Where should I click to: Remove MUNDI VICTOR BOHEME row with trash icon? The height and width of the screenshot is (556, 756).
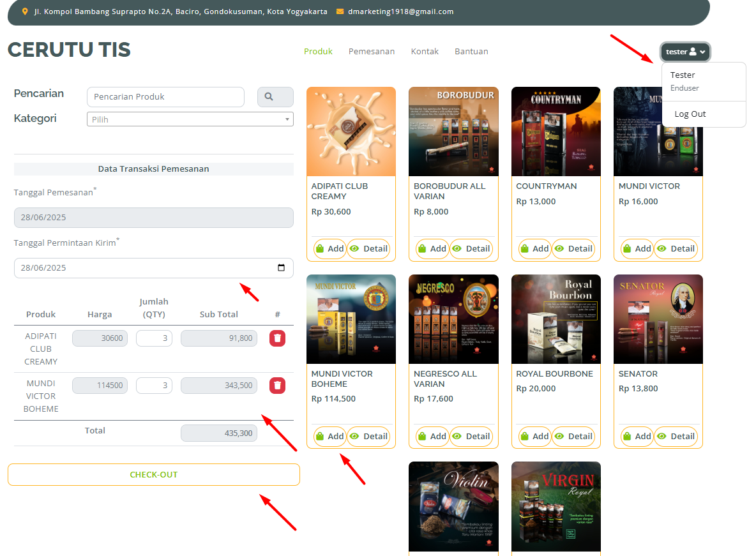(277, 386)
